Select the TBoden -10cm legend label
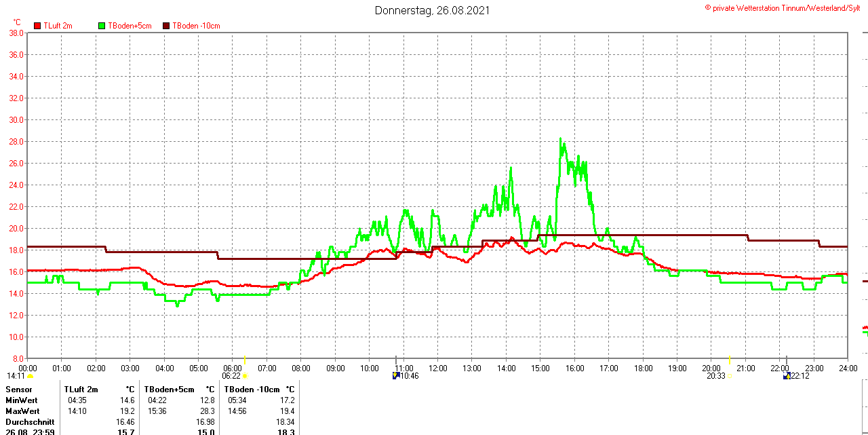This screenshot has height=435, width=868. click(x=196, y=26)
